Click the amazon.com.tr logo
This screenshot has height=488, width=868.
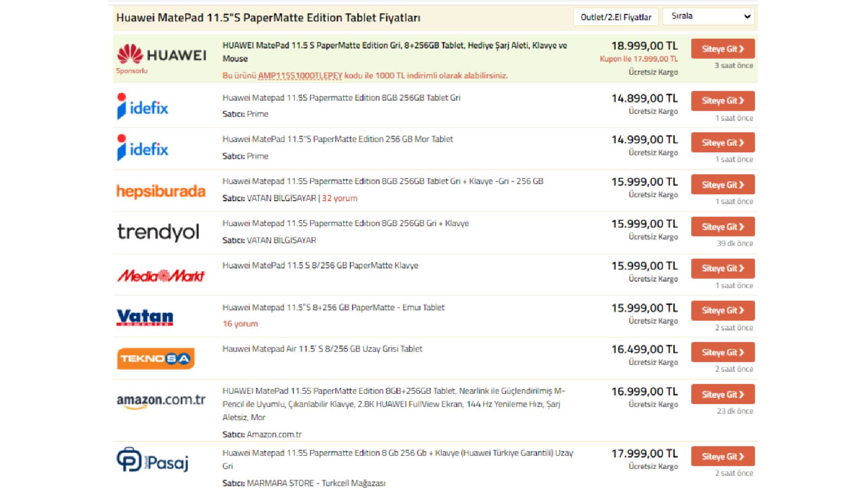tap(161, 401)
